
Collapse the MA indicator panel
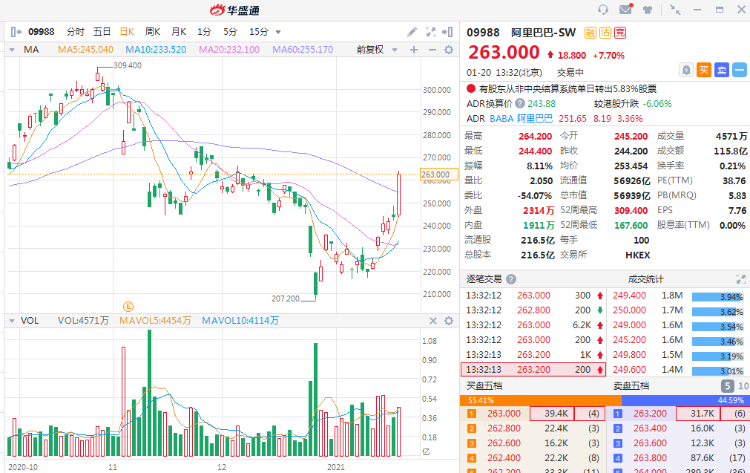(12, 49)
